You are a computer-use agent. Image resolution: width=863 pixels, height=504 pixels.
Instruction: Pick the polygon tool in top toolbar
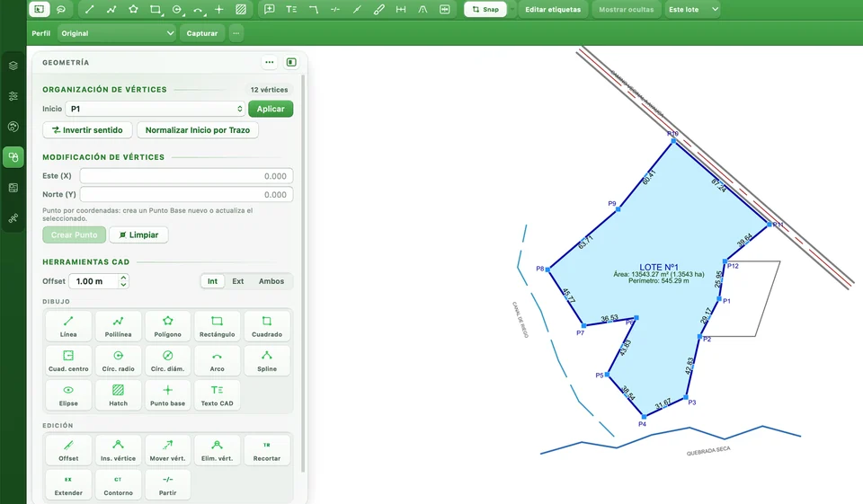pyautogui.click(x=133, y=9)
